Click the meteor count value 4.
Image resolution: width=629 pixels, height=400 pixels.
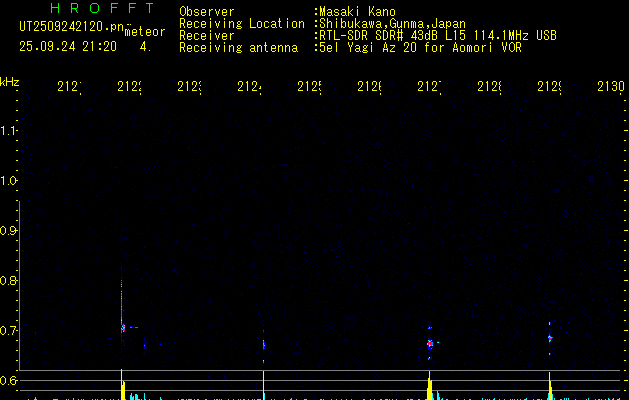pos(145,47)
